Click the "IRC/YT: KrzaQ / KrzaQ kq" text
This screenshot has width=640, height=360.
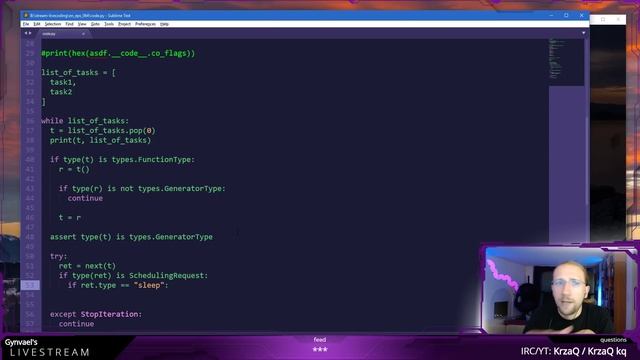click(x=573, y=351)
